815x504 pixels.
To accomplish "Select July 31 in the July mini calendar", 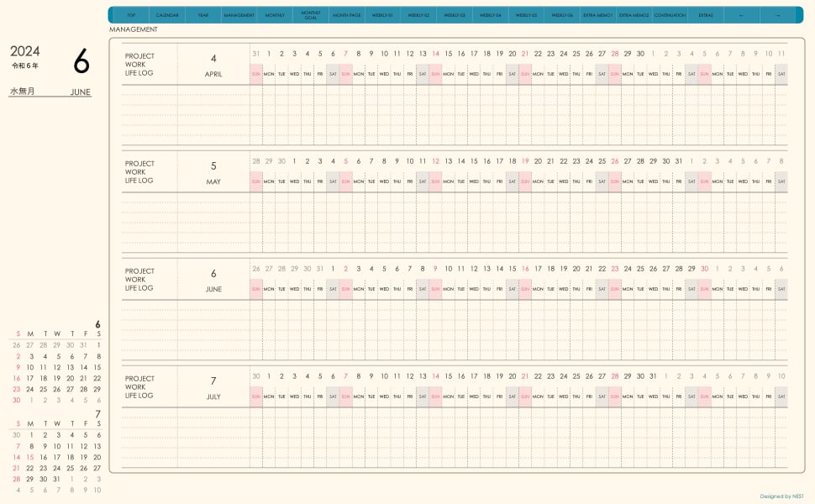I will [56, 479].
